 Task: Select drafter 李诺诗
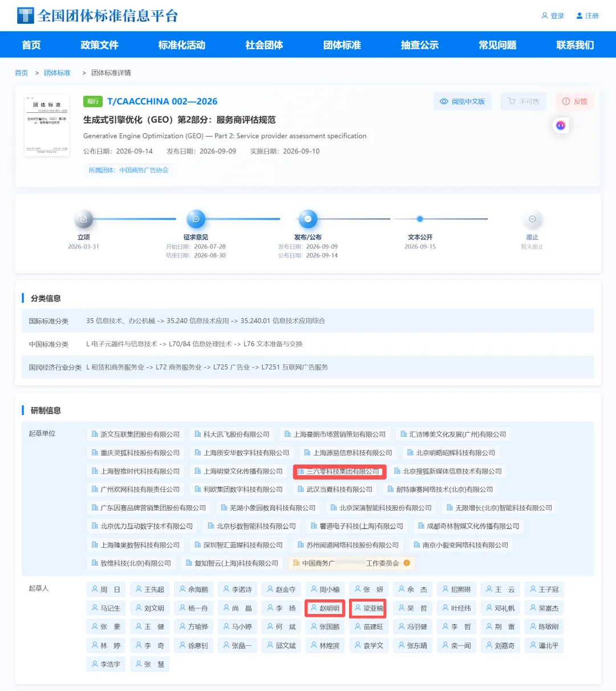237,590
